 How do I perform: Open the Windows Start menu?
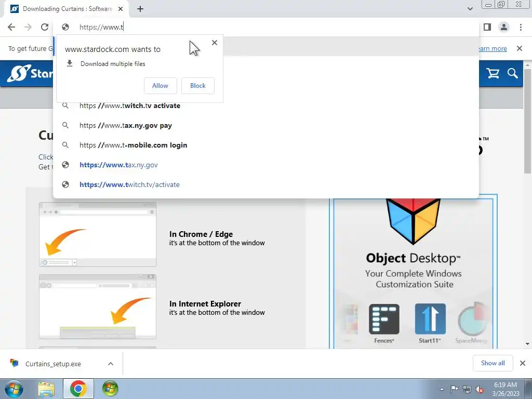coord(14,389)
